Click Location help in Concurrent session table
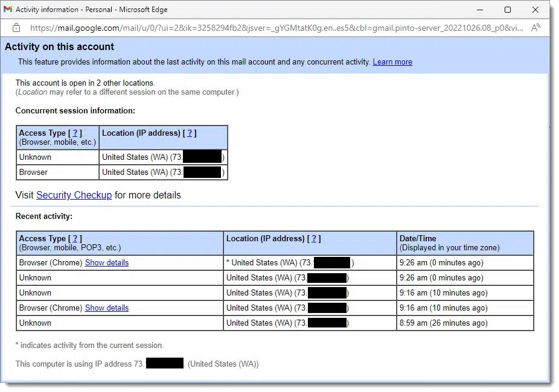Image resolution: width=559 pixels, height=392 pixels. (190, 133)
